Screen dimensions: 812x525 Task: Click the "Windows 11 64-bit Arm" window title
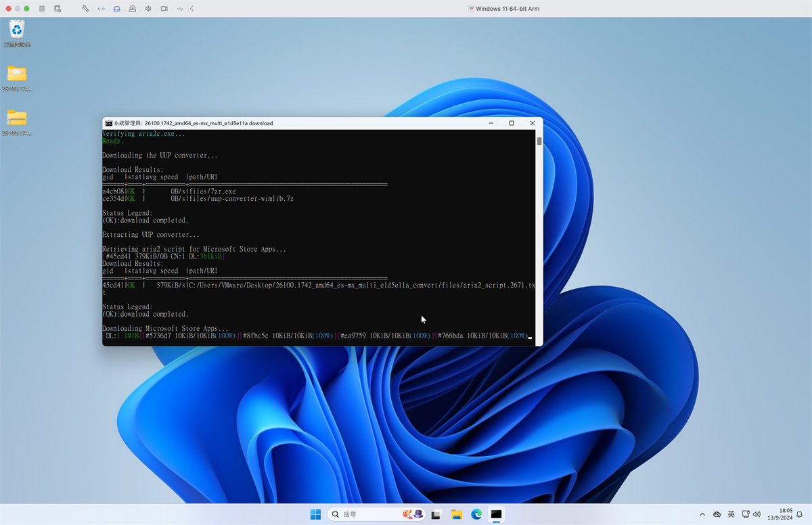pos(507,9)
